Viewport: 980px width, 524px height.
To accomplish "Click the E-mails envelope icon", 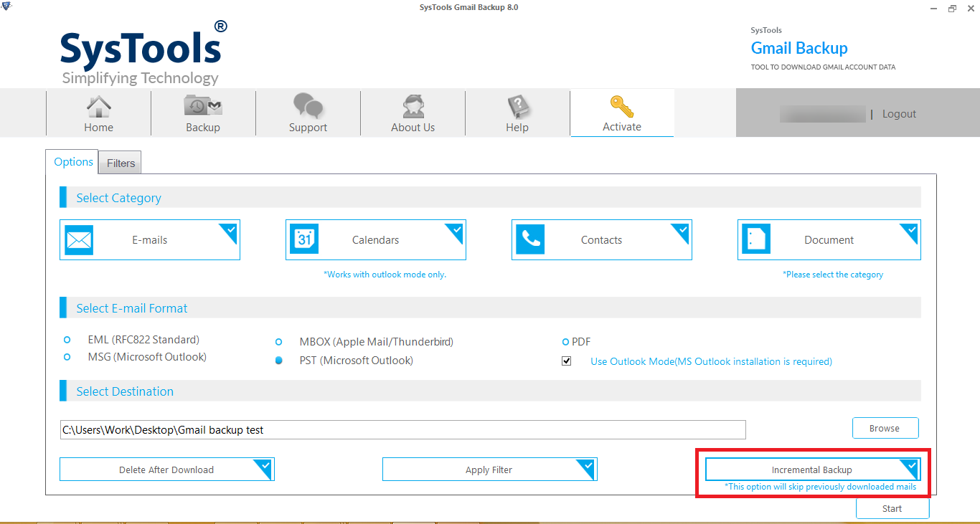I will coord(79,240).
